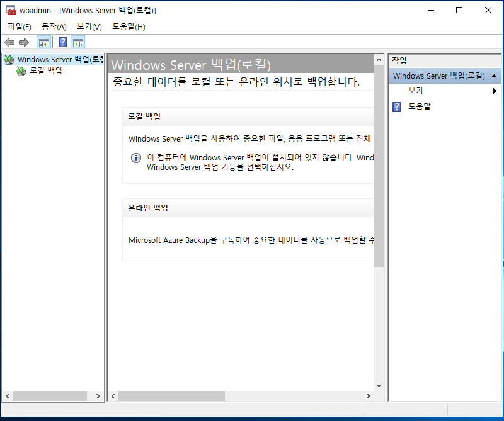The width and height of the screenshot is (504, 421).
Task: Open the 보기(V) menu
Action: [89, 26]
